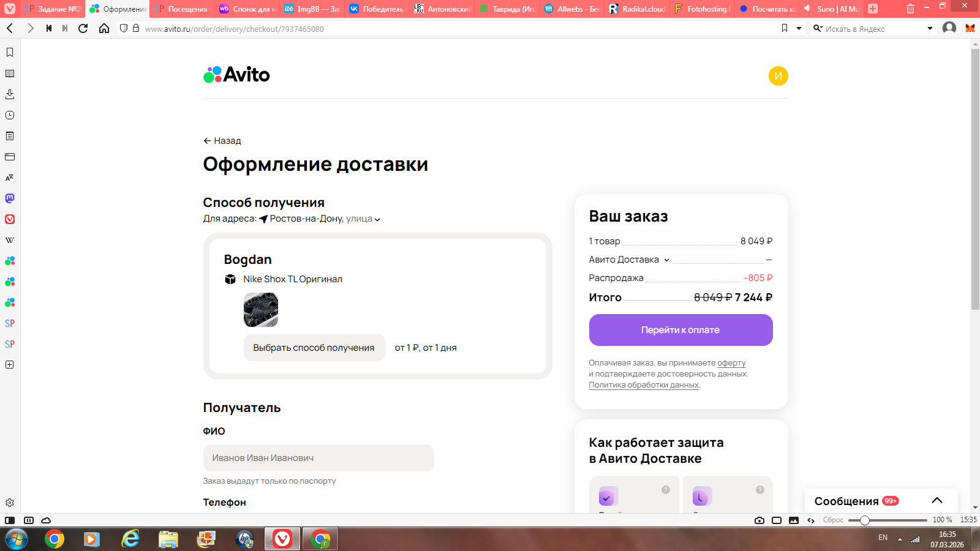Click the ФИО input field
The width and height of the screenshot is (980, 551).
tap(318, 458)
